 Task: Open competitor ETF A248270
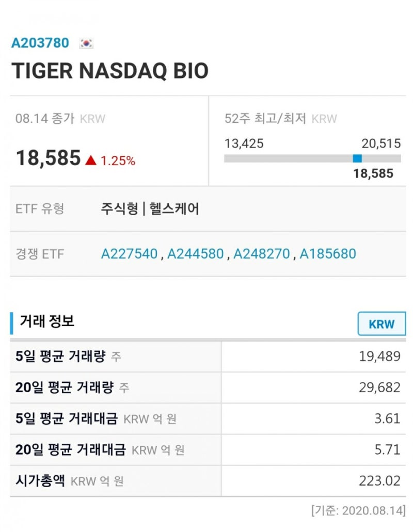point(261,253)
